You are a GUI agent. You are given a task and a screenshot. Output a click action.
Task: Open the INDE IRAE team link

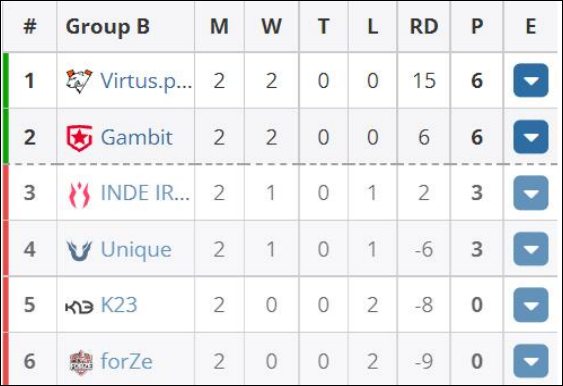pos(145,193)
